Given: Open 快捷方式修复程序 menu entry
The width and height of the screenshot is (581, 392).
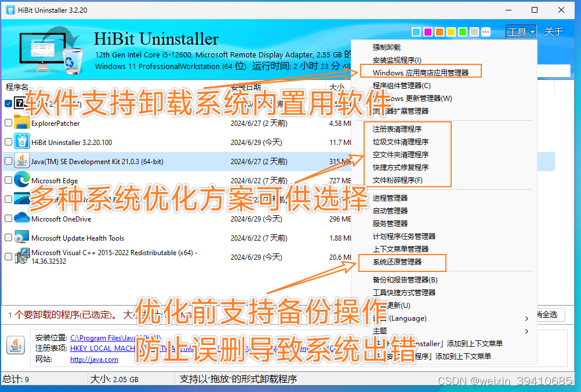Looking at the screenshot, I should coord(401,168).
